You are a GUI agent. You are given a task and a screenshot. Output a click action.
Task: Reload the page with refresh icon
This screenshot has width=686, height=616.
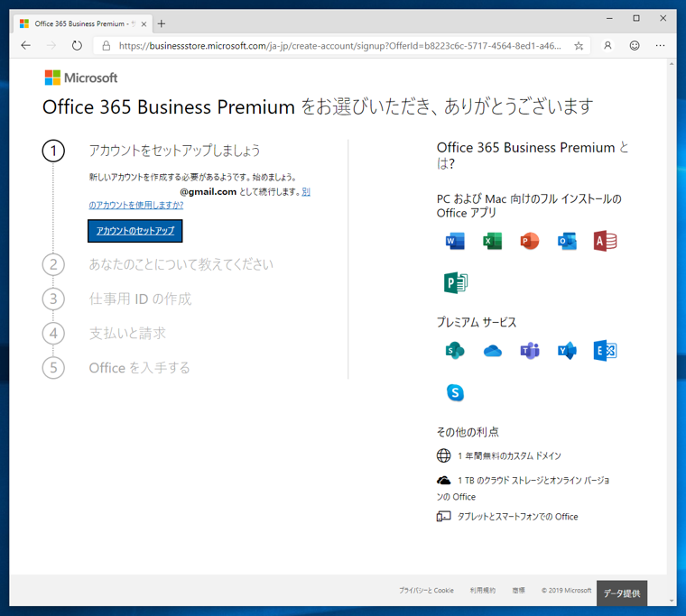[x=77, y=45]
